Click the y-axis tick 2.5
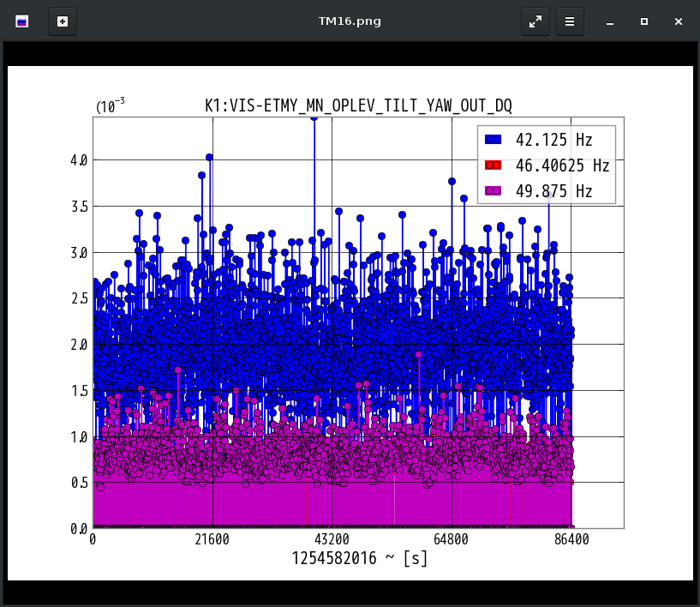Viewport: 700px width, 607px height. click(79, 299)
